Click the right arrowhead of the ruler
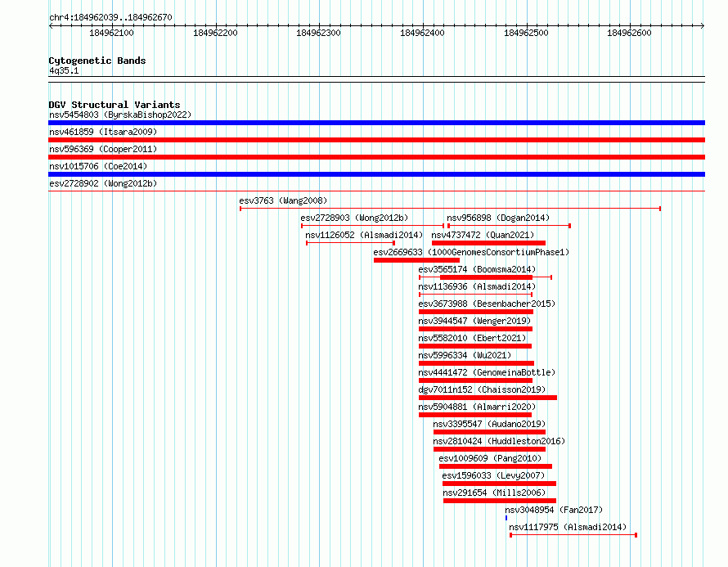The height and width of the screenshot is (567, 728). (x=703, y=25)
